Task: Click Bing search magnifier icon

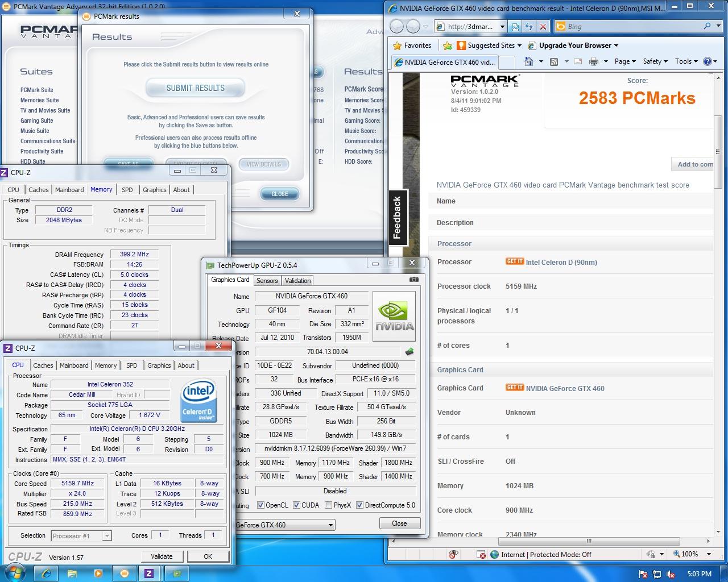Action: click(x=708, y=26)
